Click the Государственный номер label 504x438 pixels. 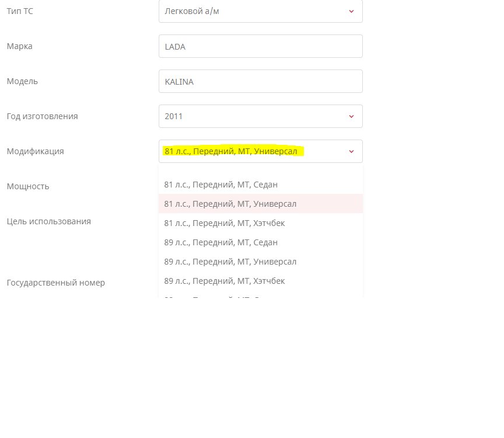point(56,283)
